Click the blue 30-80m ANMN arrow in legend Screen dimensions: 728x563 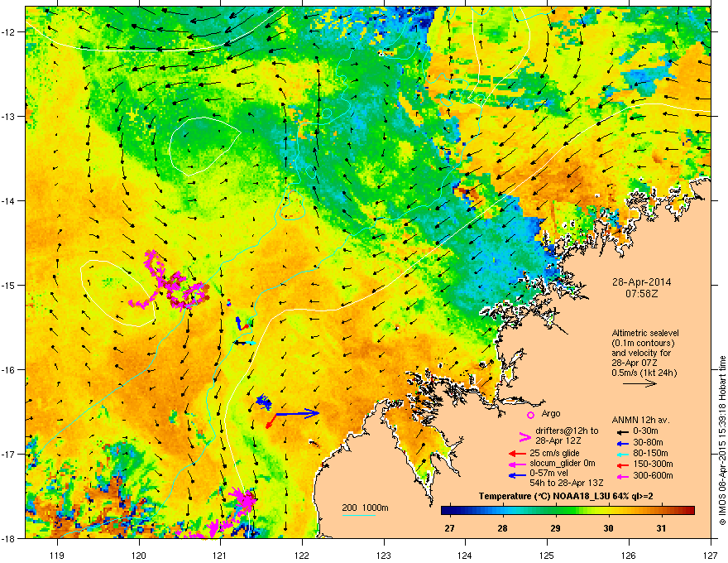click(x=622, y=443)
